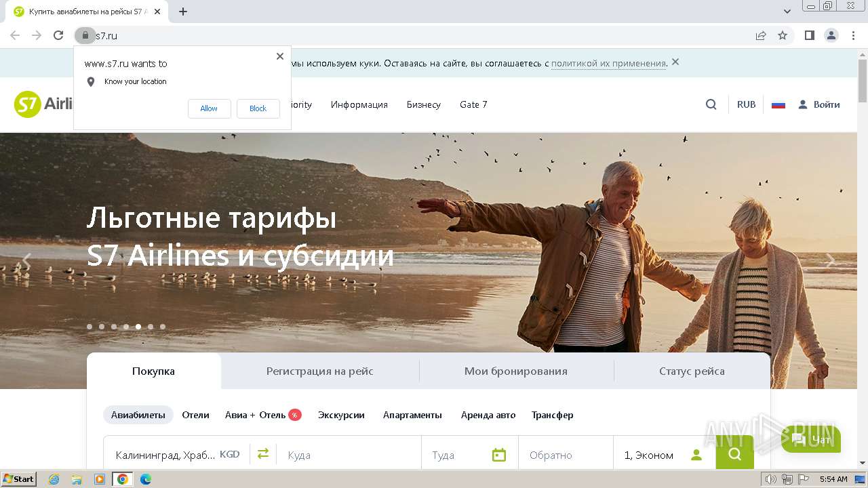Allow s7.ru to know your location
The width and height of the screenshot is (868, 488).
[x=209, y=108]
